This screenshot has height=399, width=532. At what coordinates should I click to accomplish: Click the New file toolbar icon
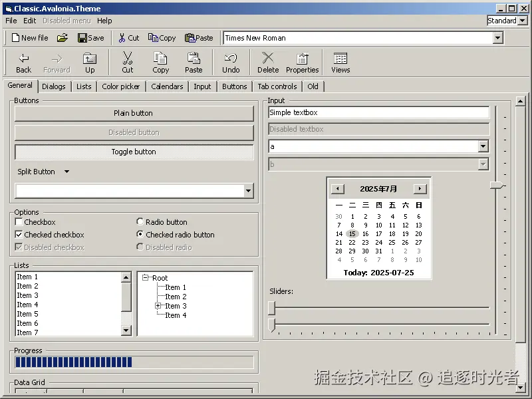[x=15, y=38]
